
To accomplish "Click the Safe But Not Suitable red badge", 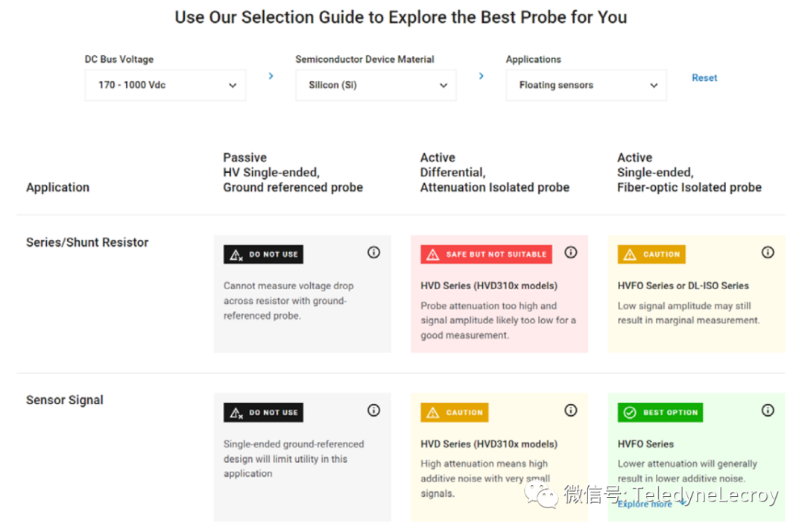I will [486, 254].
